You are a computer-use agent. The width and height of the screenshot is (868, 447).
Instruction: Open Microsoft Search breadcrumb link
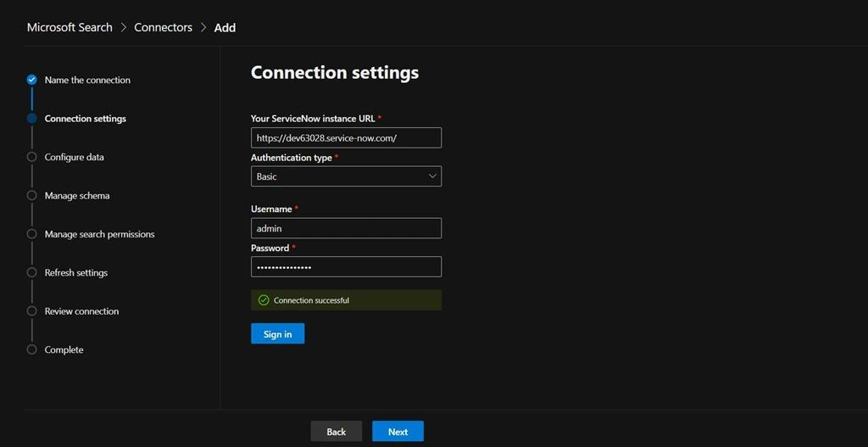point(70,27)
